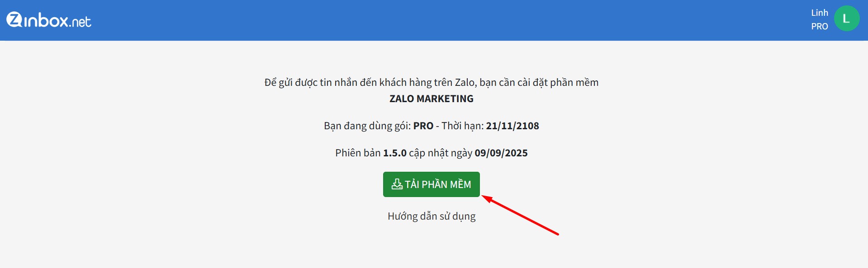Click the Phiên bản label
Image resolution: width=868 pixels, height=268 pixels.
pyautogui.click(x=358, y=153)
